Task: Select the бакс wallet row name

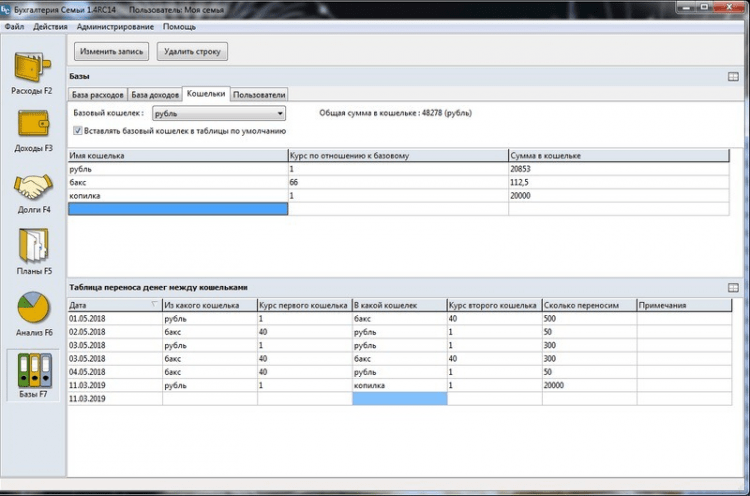Action: point(178,182)
